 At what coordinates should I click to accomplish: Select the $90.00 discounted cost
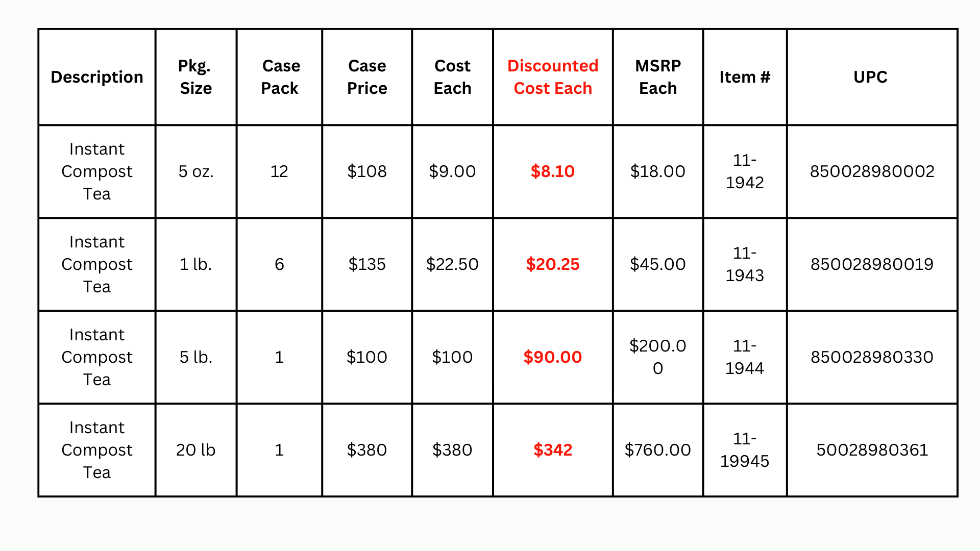tap(553, 357)
